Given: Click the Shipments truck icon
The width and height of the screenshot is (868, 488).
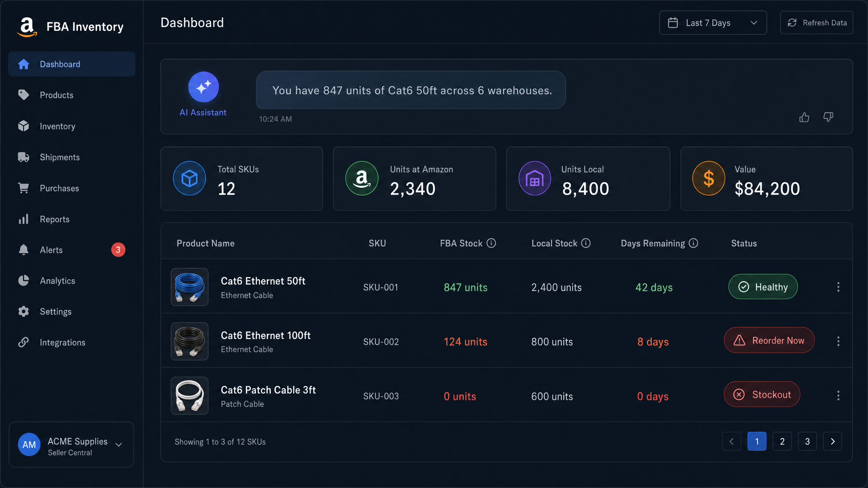Looking at the screenshot, I should tap(24, 157).
